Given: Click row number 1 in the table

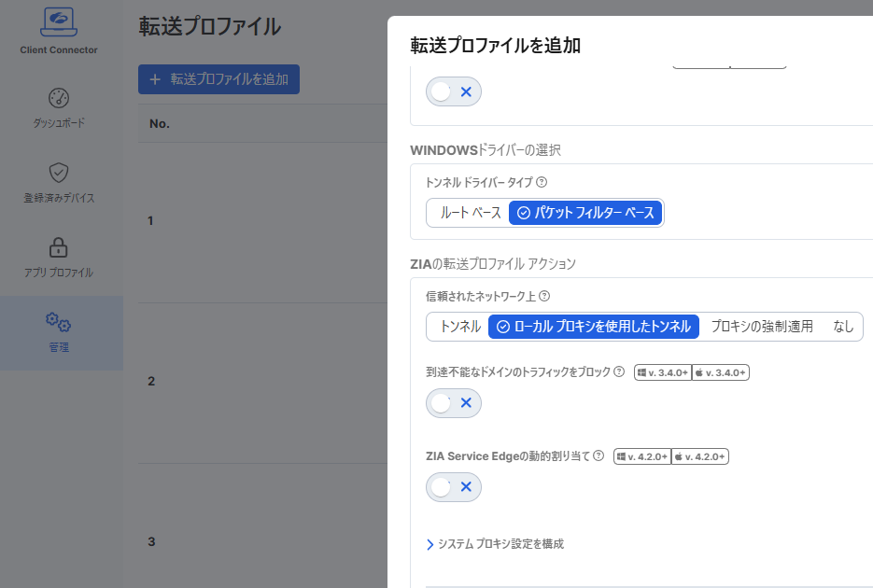Looking at the screenshot, I should pos(150,221).
